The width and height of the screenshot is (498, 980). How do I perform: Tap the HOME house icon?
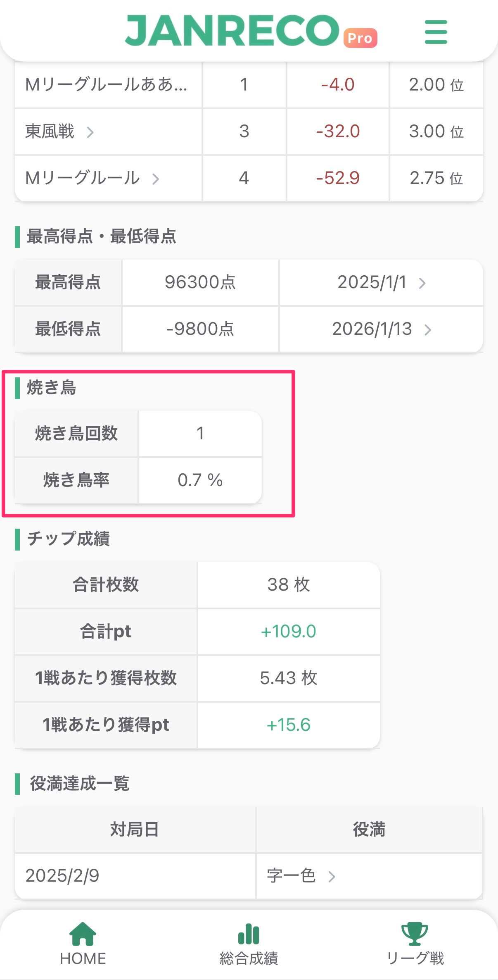tap(83, 934)
